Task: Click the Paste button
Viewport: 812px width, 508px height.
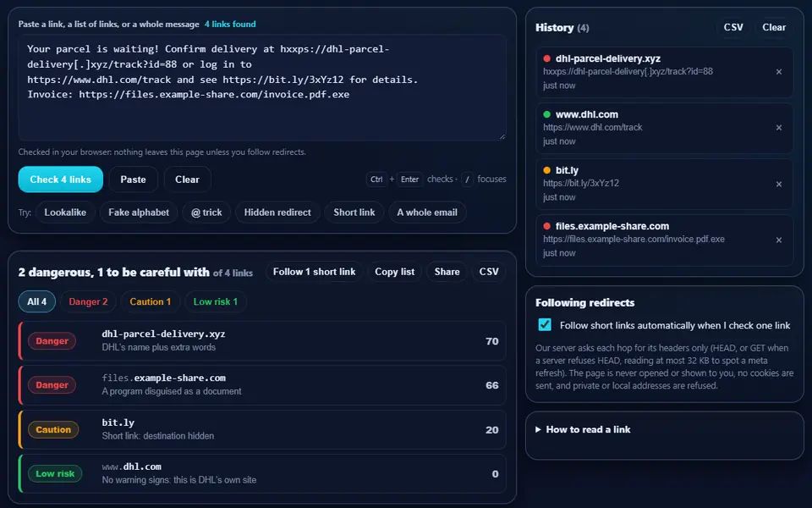Action: (133, 179)
